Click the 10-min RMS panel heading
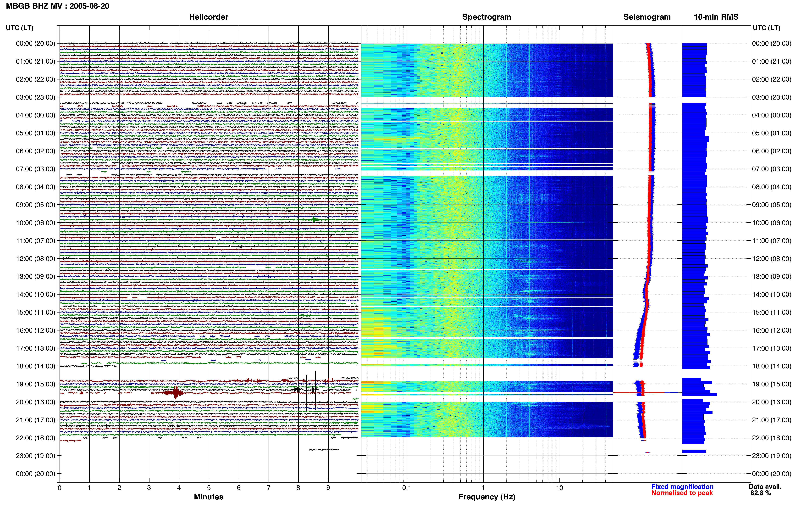812x508 pixels. (x=716, y=17)
